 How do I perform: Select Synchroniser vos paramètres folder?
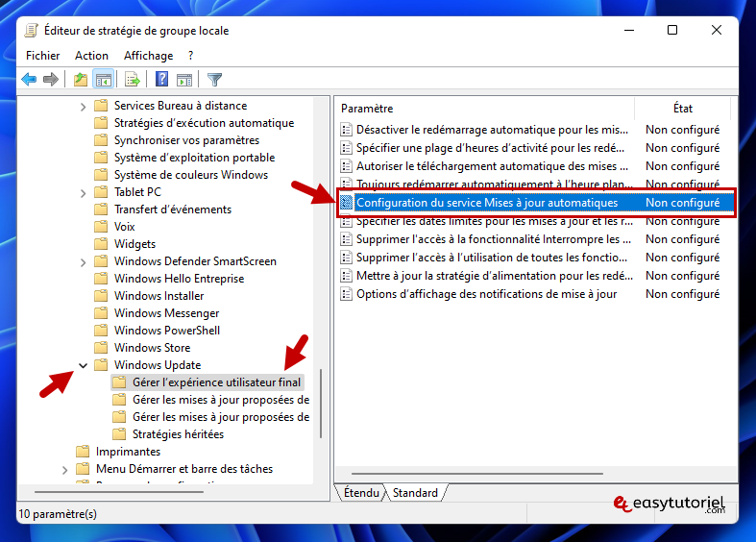point(186,140)
